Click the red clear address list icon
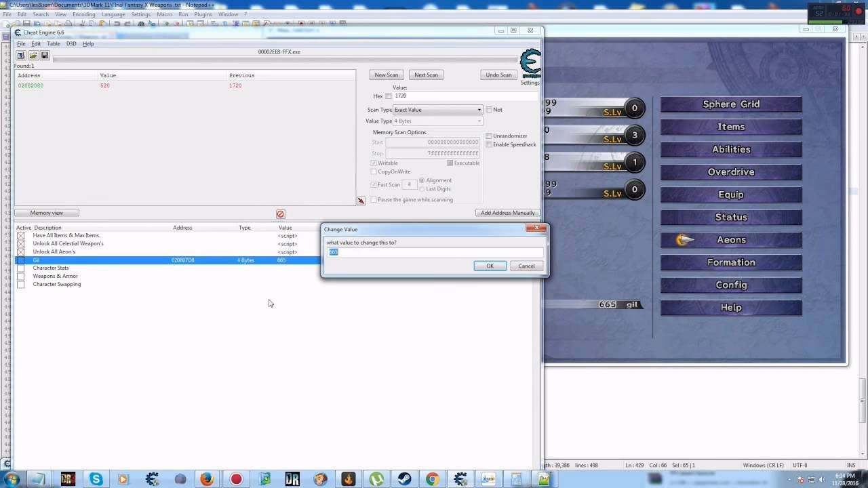The height and width of the screenshot is (488, 868). [x=281, y=214]
